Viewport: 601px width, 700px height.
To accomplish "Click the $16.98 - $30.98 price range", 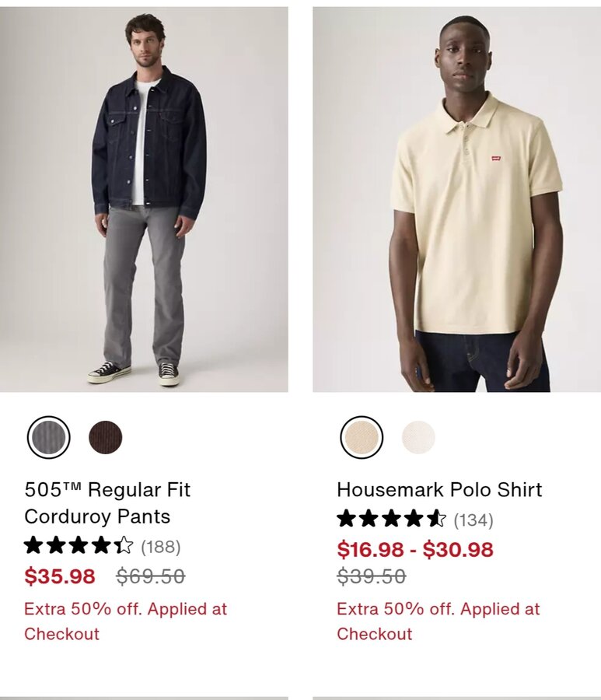I will 415,549.
